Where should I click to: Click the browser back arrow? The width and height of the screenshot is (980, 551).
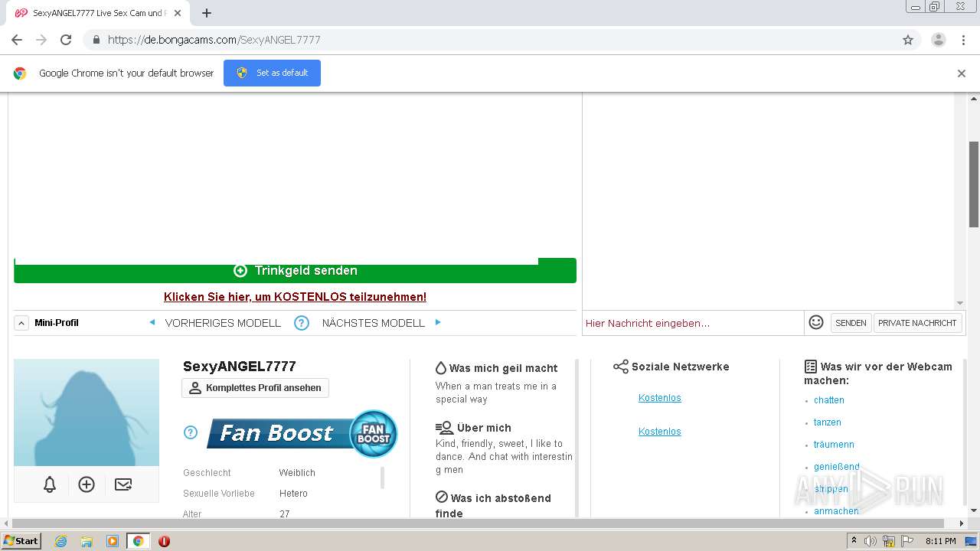(x=17, y=40)
